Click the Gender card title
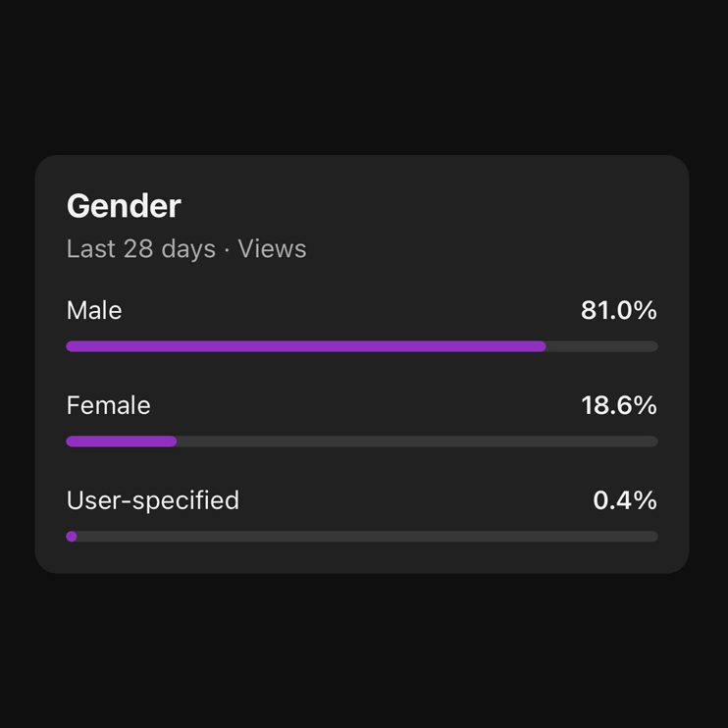Image resolution: width=728 pixels, height=728 pixels. pyautogui.click(x=124, y=206)
